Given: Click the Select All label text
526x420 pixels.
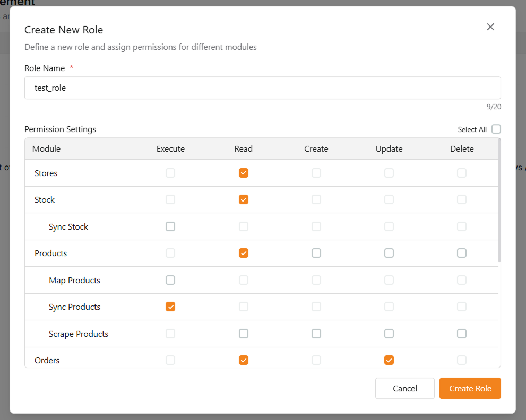Looking at the screenshot, I should pyautogui.click(x=472, y=130).
